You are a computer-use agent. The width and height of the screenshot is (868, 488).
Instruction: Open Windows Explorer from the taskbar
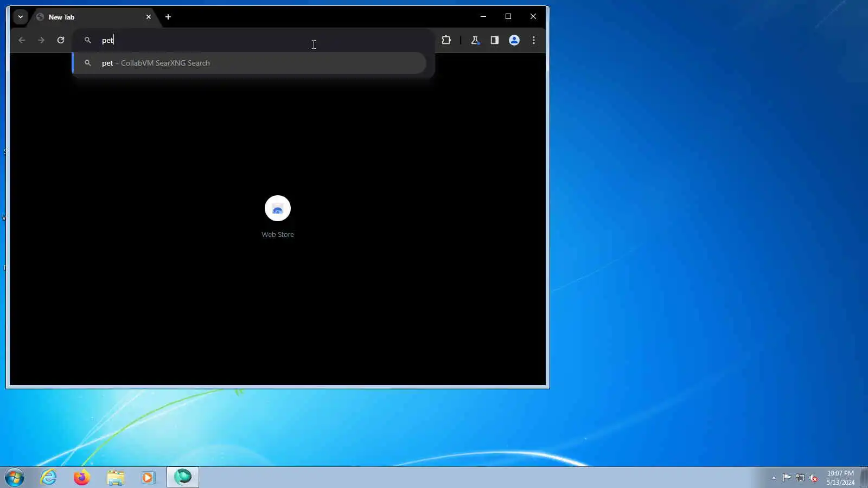point(115,478)
